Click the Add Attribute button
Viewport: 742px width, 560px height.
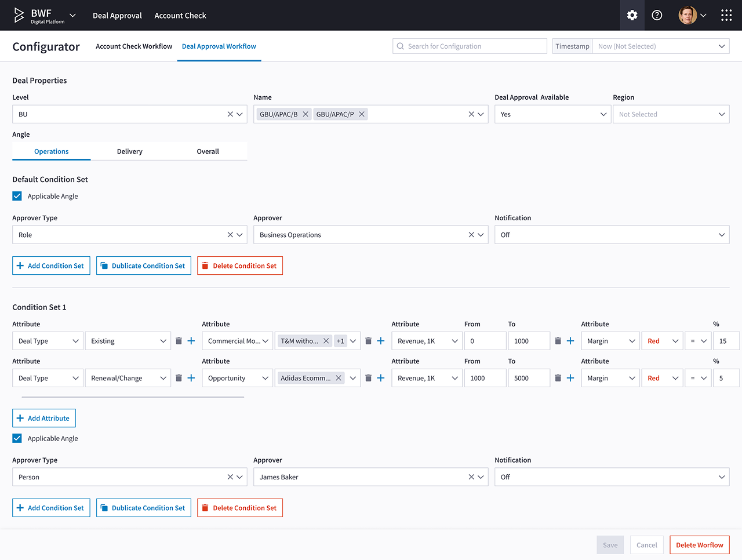point(44,418)
